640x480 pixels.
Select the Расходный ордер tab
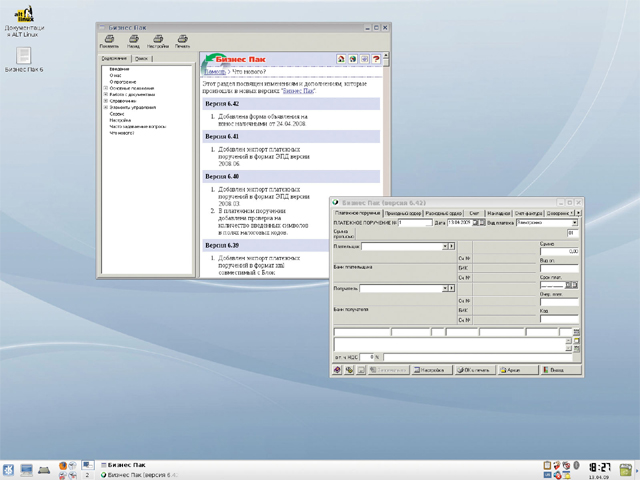pyautogui.click(x=443, y=213)
